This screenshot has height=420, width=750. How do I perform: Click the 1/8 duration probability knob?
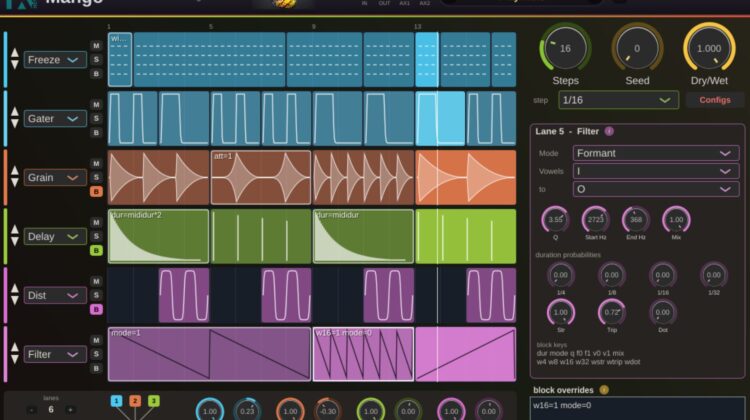[612, 275]
